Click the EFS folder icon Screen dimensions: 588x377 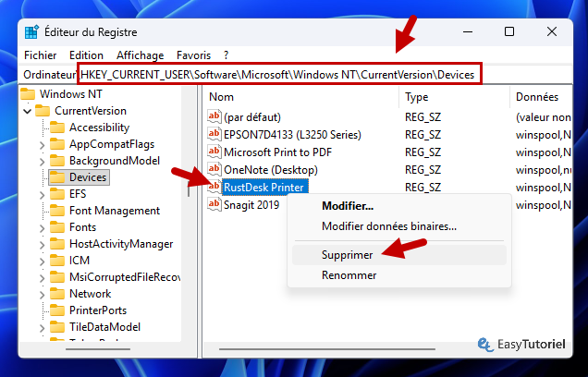pyautogui.click(x=57, y=194)
